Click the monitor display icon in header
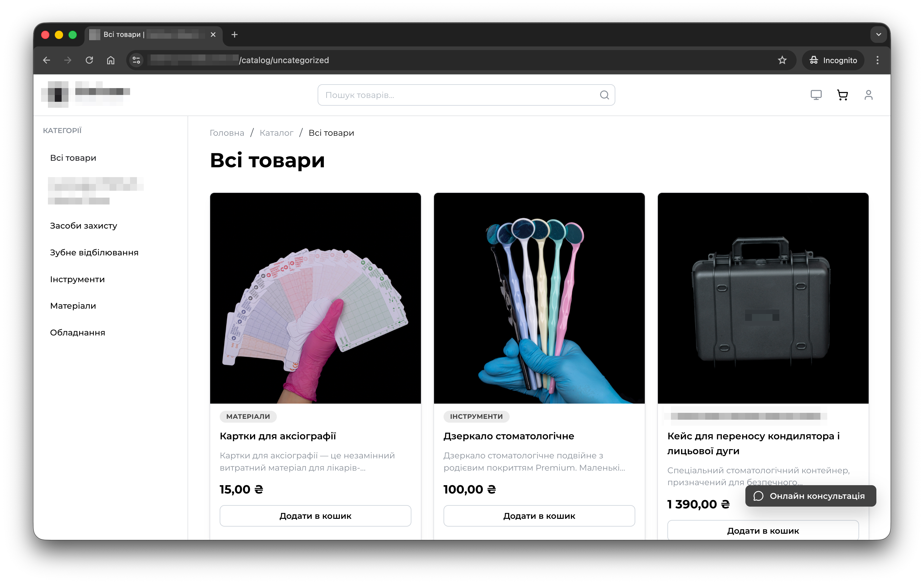 (x=816, y=95)
